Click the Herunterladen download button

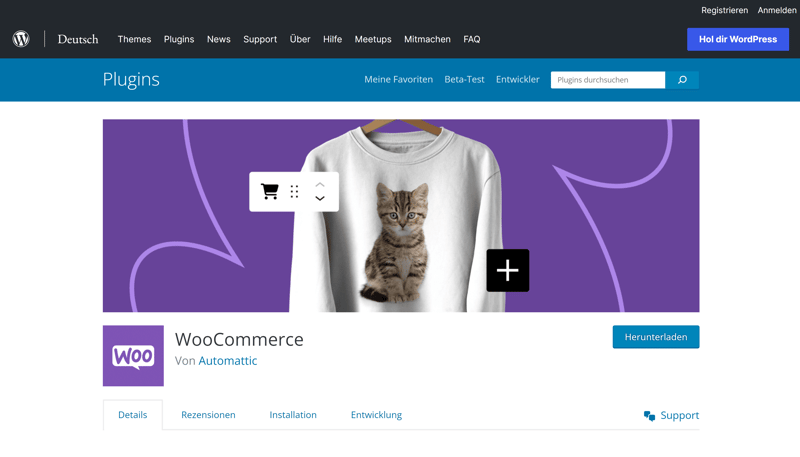click(x=656, y=337)
